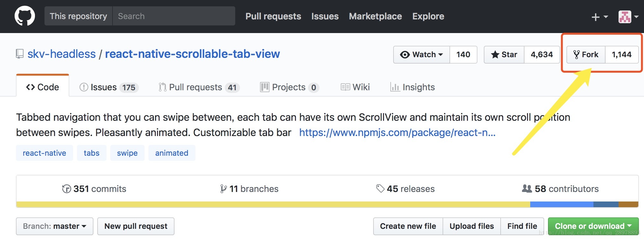This screenshot has height=239, width=644.
Task: Select the react-native topic tag
Action: coord(45,153)
